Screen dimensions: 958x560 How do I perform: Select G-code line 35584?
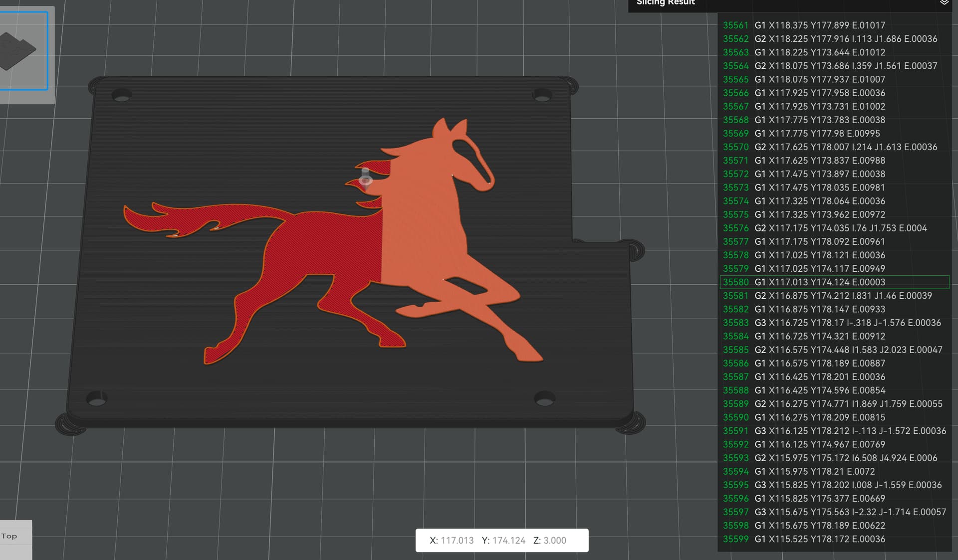coord(834,336)
